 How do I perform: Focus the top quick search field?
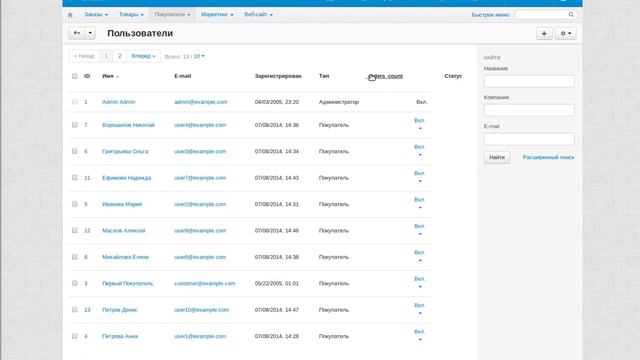(545, 15)
